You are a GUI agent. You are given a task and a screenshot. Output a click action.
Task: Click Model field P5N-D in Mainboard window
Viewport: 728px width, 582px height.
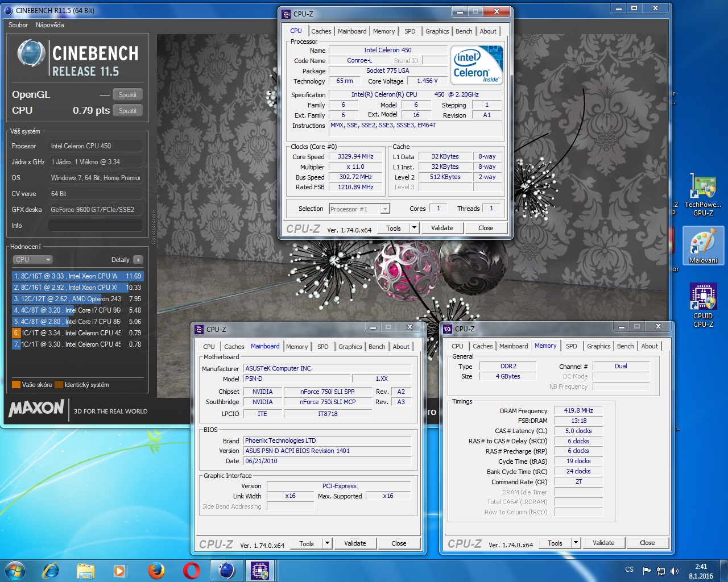(296, 379)
